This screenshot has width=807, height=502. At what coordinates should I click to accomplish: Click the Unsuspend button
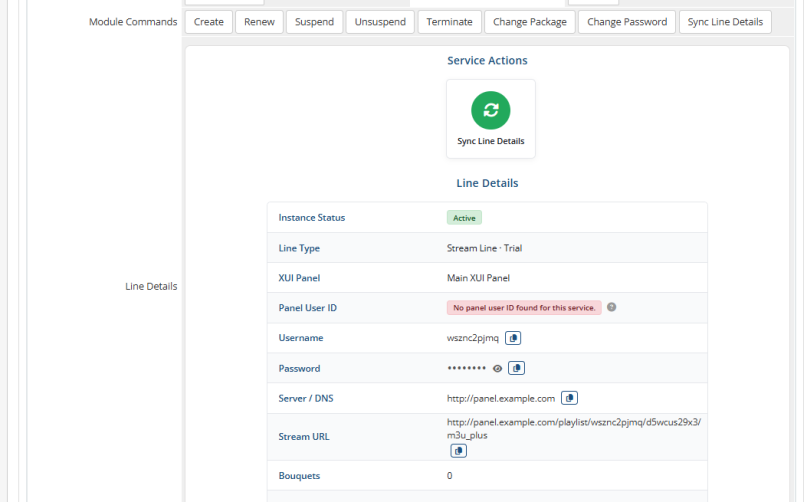380,22
